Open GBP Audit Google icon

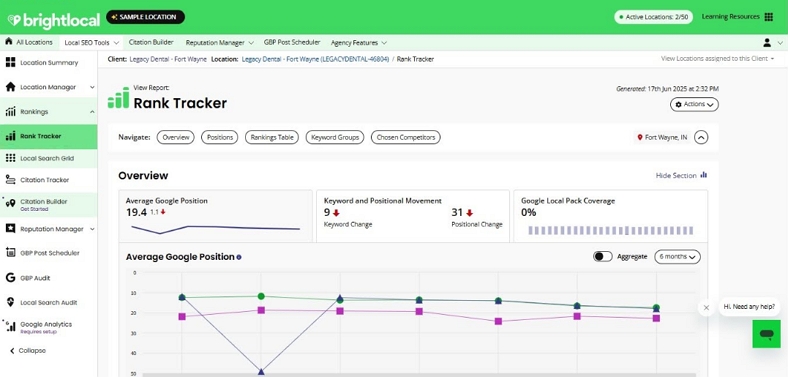point(10,277)
